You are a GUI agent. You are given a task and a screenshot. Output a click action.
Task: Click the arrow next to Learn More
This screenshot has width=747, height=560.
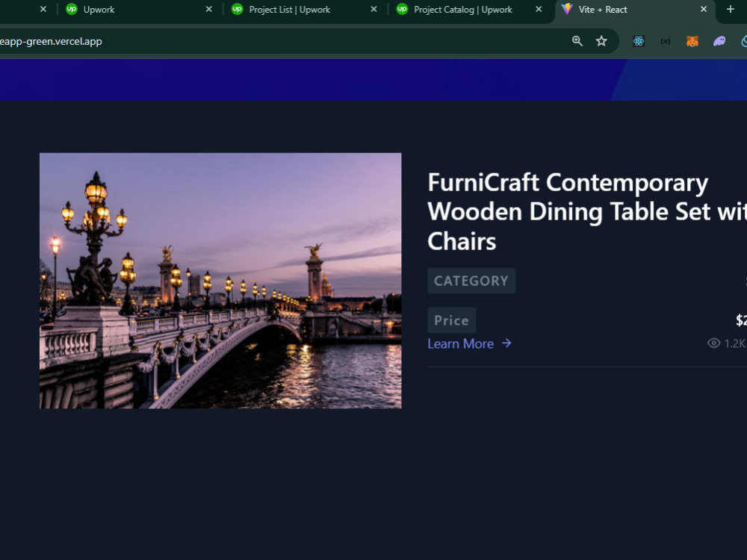[506, 343]
